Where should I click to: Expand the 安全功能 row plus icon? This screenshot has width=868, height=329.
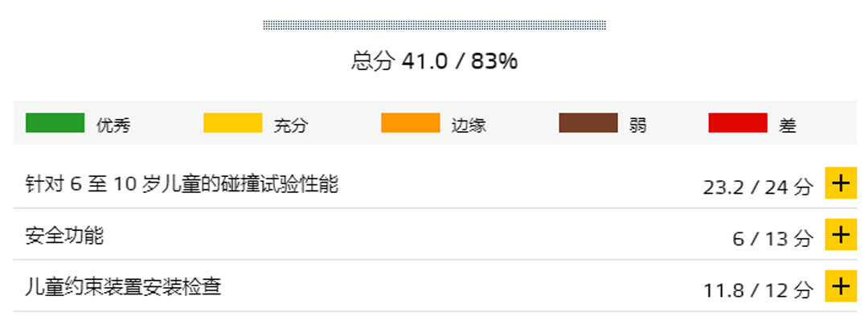pos(840,235)
